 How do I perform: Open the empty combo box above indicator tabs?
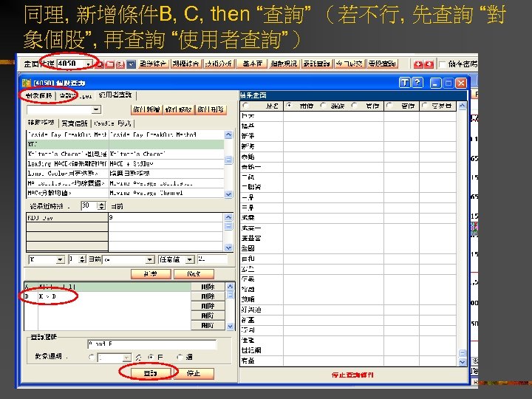click(96, 109)
